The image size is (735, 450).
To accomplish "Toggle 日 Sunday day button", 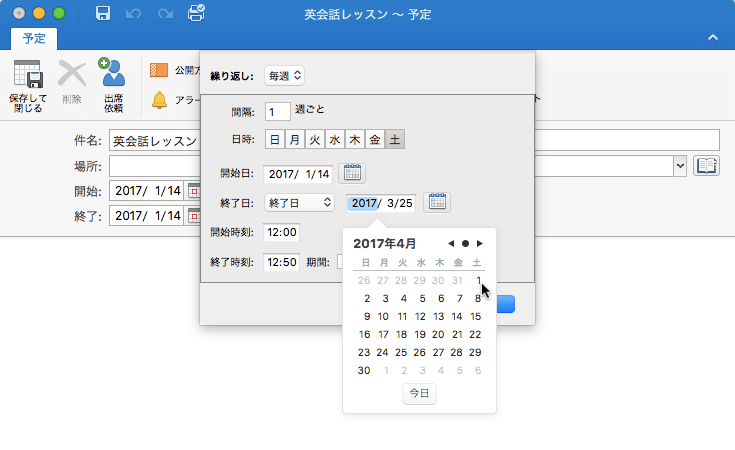I will [275, 139].
